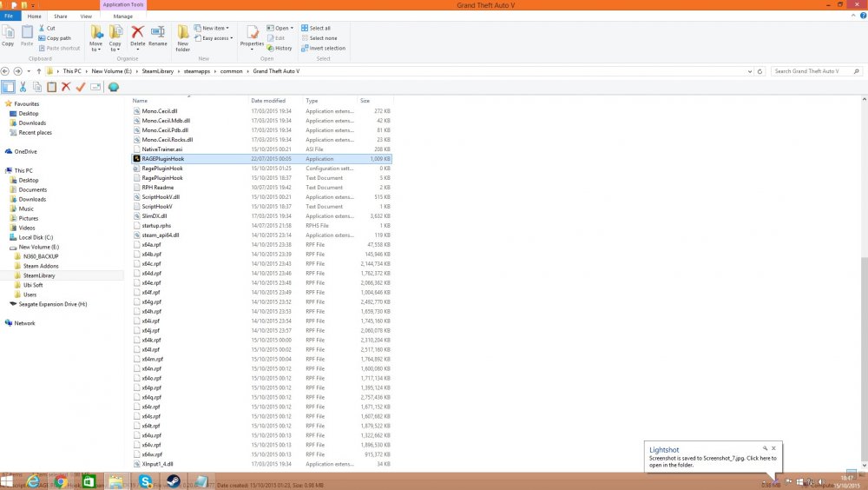The width and height of the screenshot is (868, 490).
Task: Select SteamLibrary in the navigation tree
Action: (x=39, y=275)
